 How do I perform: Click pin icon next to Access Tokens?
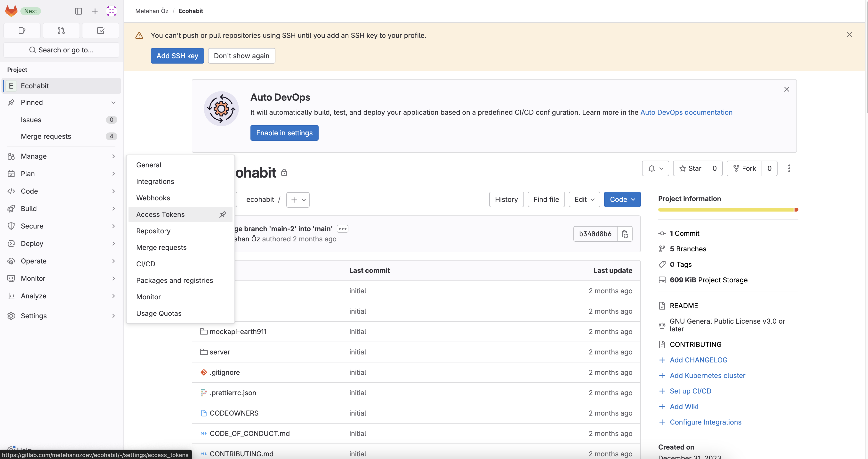tap(223, 214)
